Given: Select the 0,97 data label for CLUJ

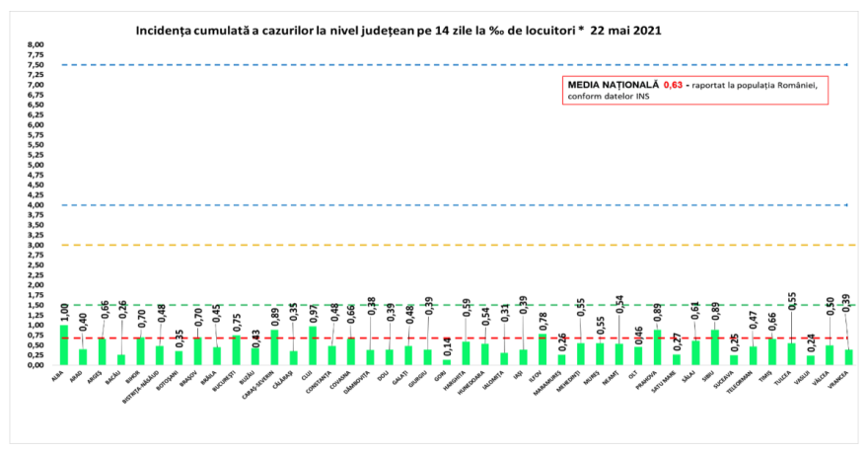Looking at the screenshot, I should tap(314, 314).
